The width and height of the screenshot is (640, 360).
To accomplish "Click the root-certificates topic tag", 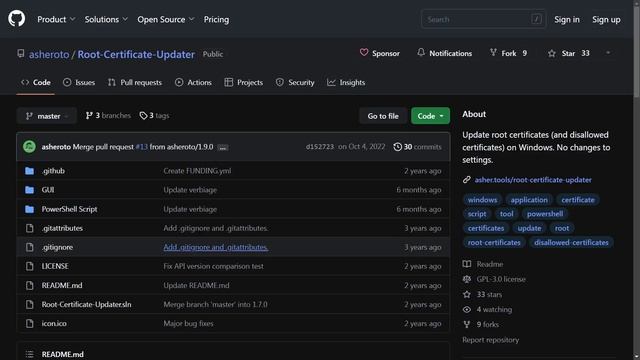I will point(494,242).
